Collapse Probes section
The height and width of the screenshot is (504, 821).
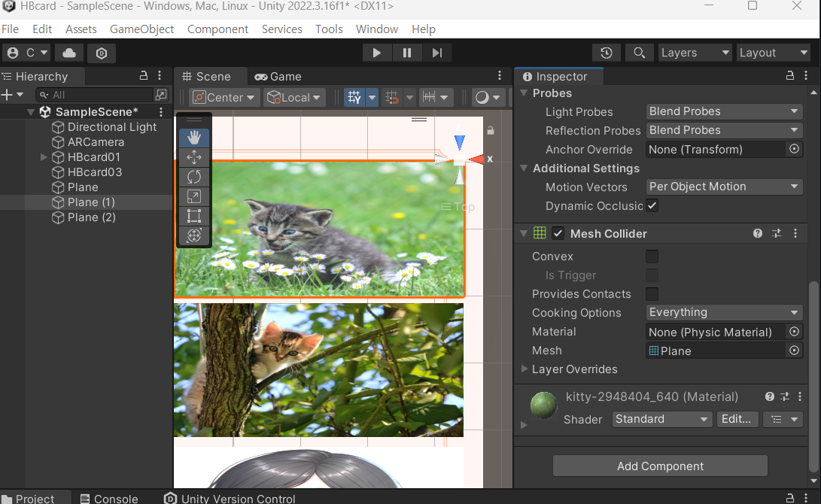click(x=524, y=93)
